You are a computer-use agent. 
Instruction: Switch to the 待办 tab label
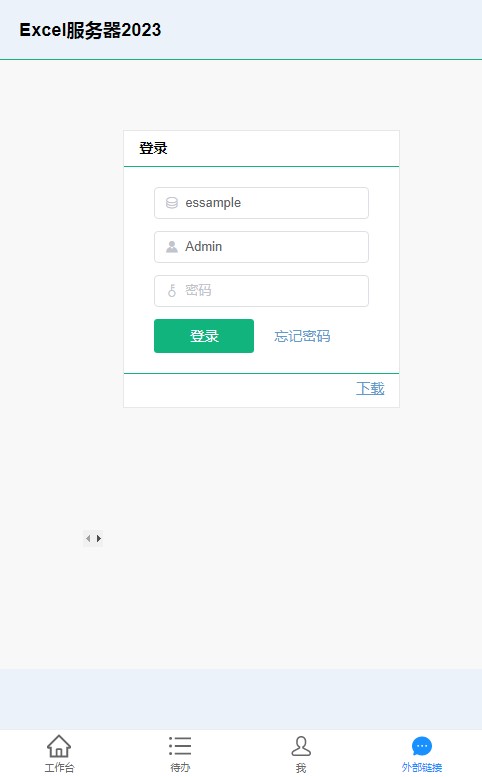click(180, 768)
